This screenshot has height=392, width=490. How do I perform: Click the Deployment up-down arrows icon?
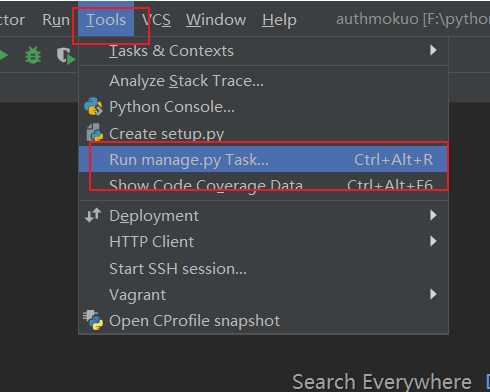93,215
